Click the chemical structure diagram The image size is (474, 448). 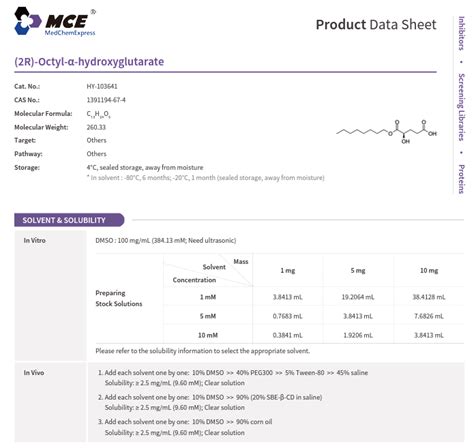point(387,132)
